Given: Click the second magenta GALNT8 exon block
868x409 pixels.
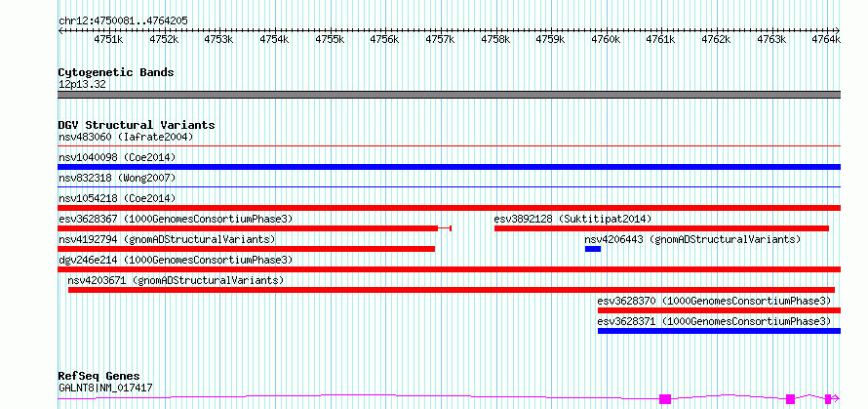Looking at the screenshot, I should point(791,399).
